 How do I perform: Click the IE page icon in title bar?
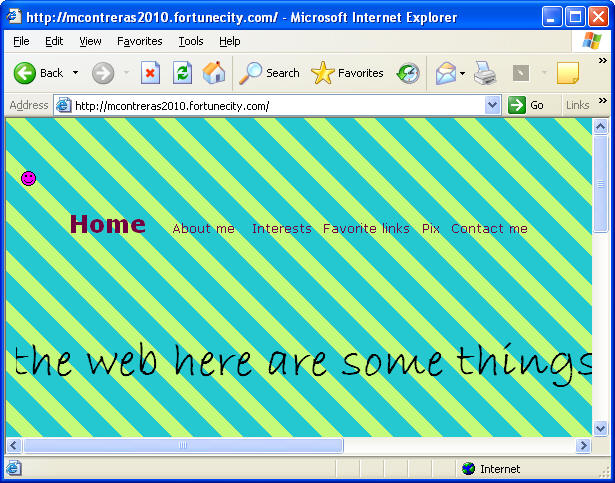click(14, 16)
